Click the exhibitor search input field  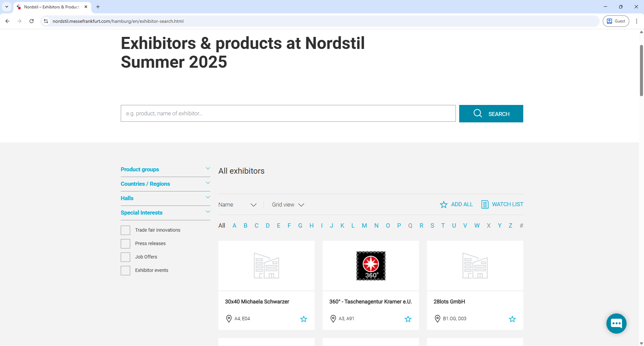click(288, 113)
